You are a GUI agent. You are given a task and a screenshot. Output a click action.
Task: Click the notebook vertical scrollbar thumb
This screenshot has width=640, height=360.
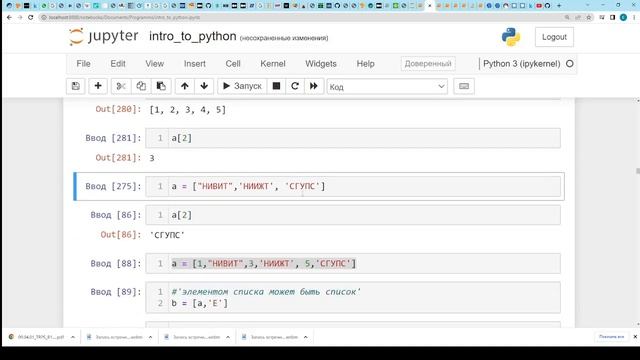(x=638, y=171)
